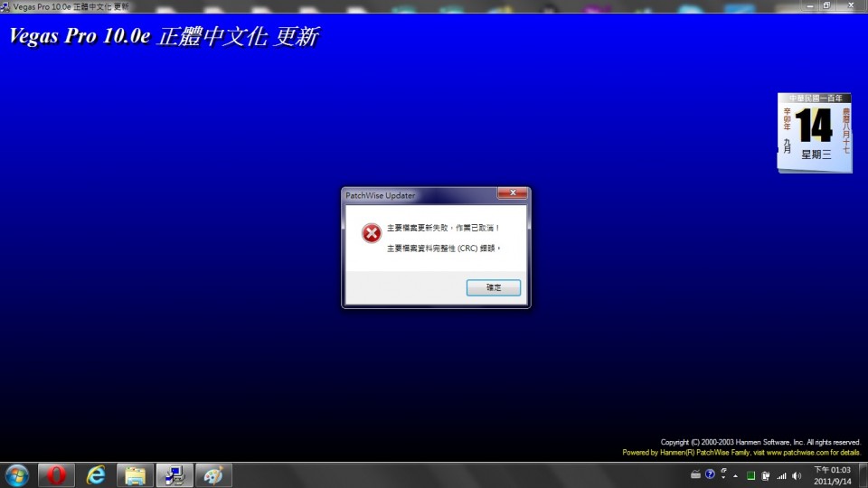Click the Vegas Pro 10.0e heading text
Screen dimensions: 868x488
pyautogui.click(x=164, y=36)
